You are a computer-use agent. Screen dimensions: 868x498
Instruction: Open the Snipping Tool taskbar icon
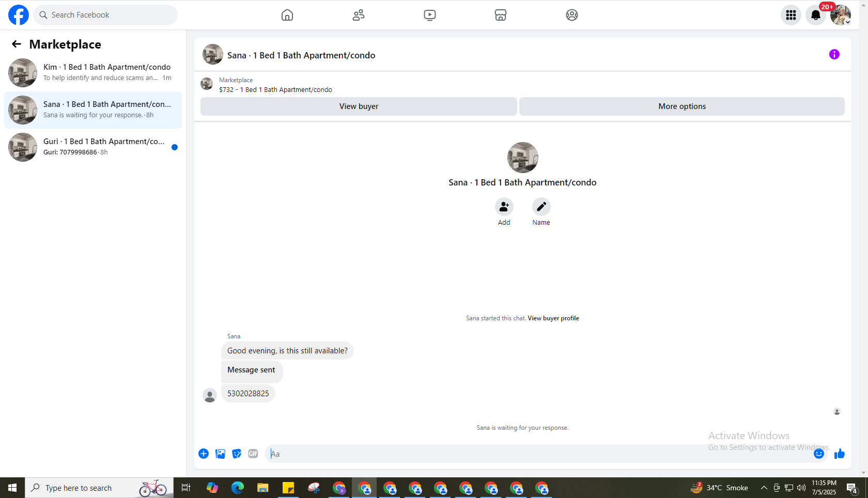tap(314, 488)
